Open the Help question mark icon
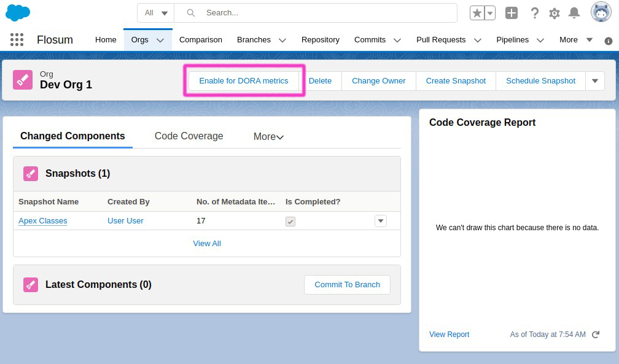619x364 pixels. tap(534, 13)
